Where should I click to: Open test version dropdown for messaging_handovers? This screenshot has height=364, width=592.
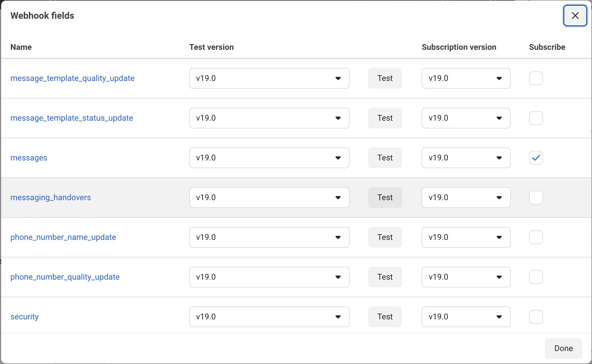point(269,198)
